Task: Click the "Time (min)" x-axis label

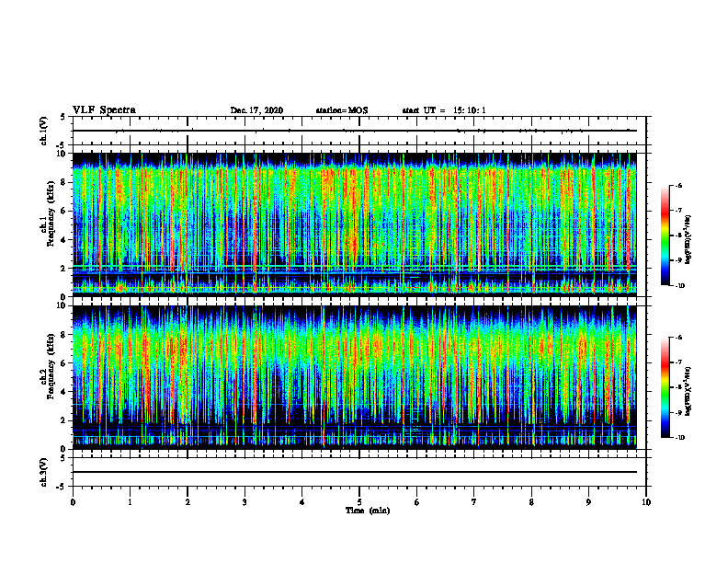Action: coord(368,511)
